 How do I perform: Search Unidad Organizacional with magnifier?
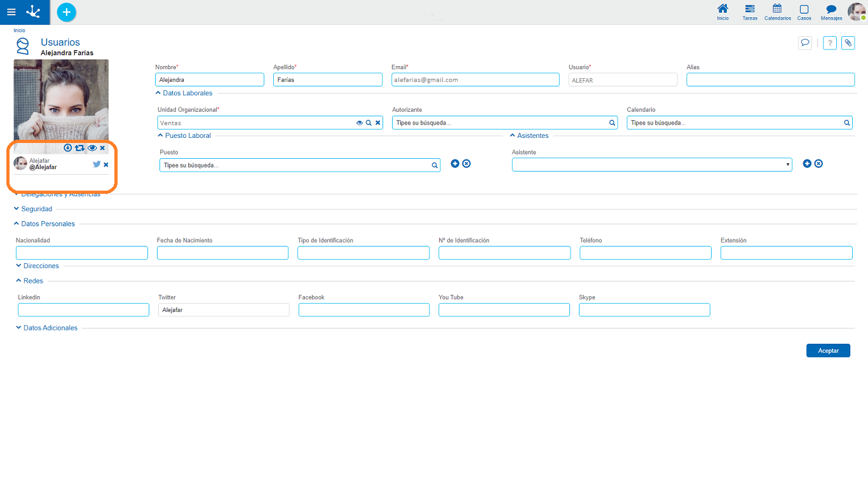point(369,123)
